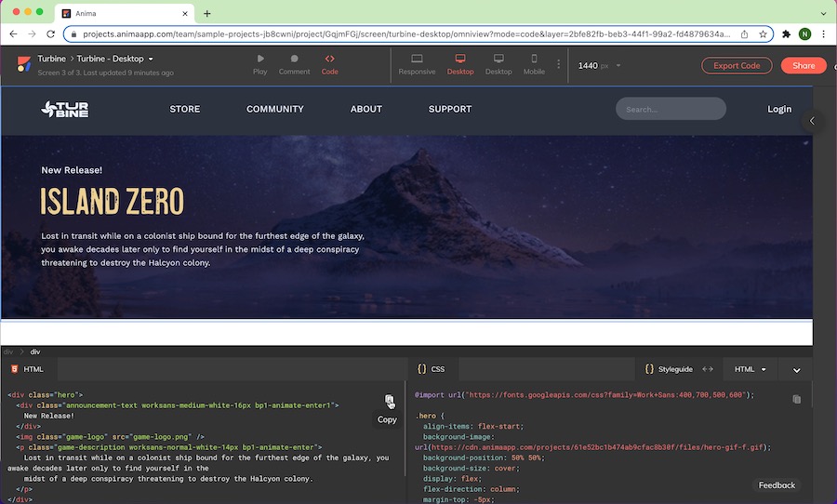Collapse the right side panel arrow

[x=812, y=121]
